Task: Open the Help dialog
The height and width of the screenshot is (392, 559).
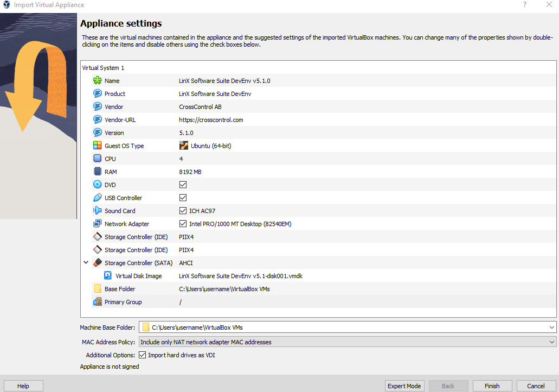Action: tap(23, 385)
